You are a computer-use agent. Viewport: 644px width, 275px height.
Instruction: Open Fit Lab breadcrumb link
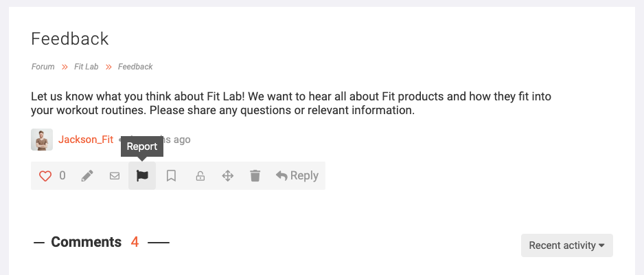click(87, 67)
